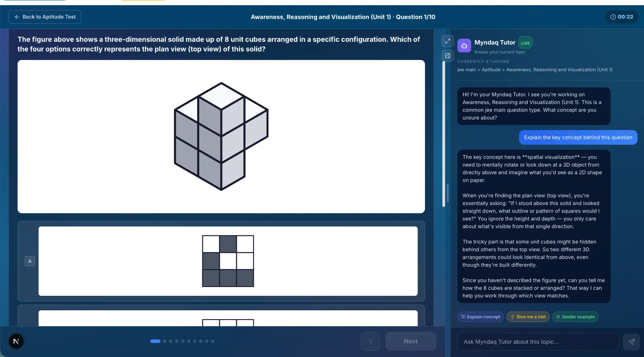This screenshot has height=357, width=644.
Task: Send the message to Myndaq Tutor
Action: (631, 342)
